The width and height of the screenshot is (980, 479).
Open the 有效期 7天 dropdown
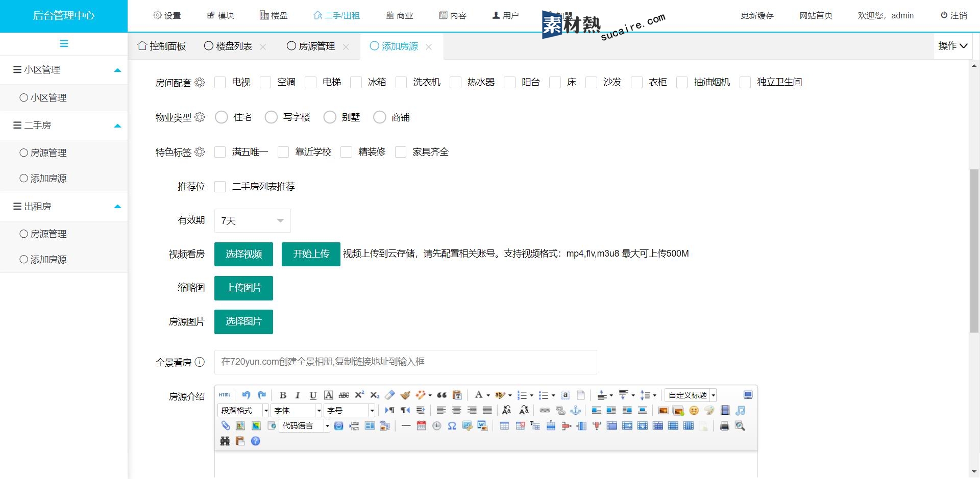point(253,221)
